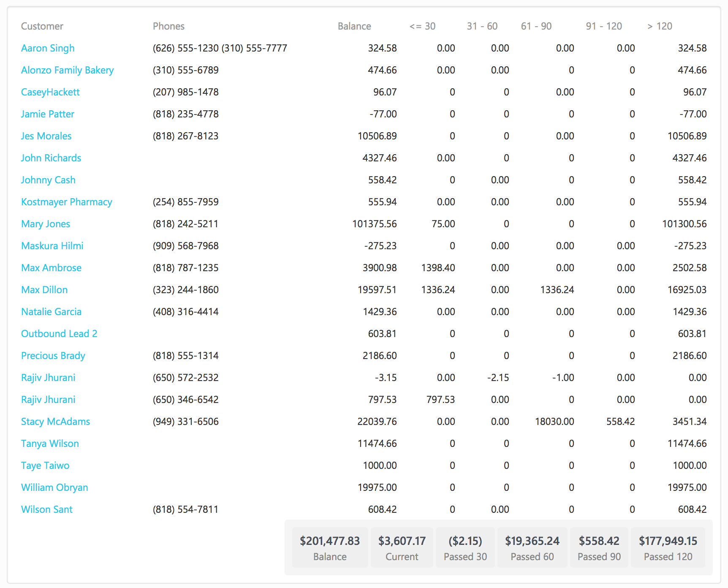Sort by the Phones column header

(x=169, y=26)
